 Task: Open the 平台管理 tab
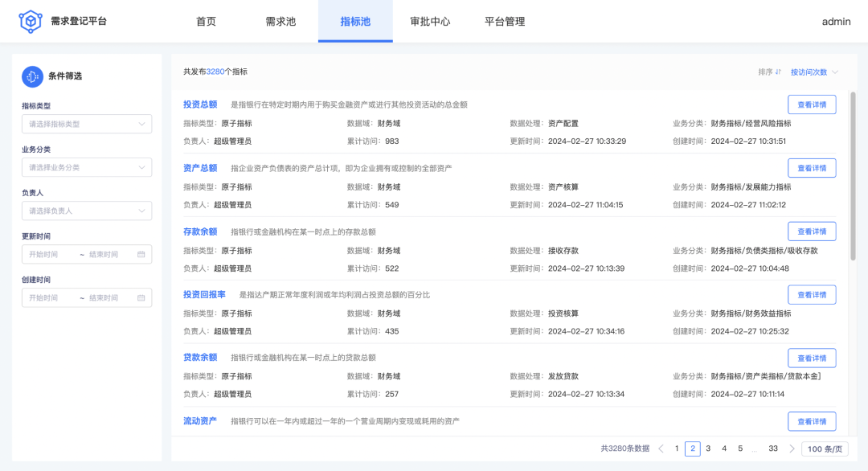pyautogui.click(x=505, y=22)
